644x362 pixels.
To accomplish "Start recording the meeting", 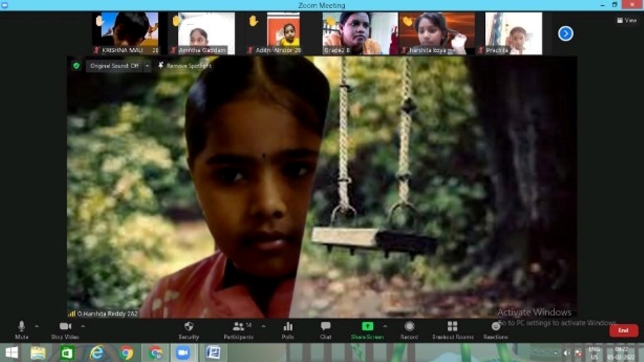I will (409, 330).
